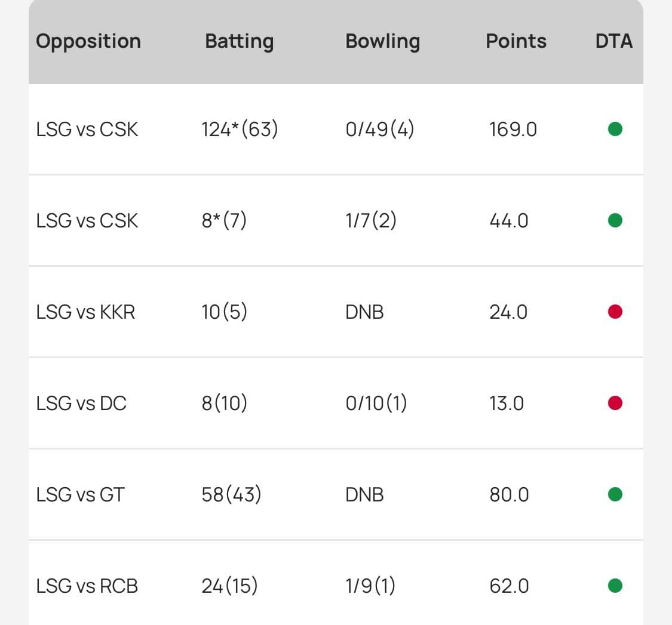Viewport: 672px width, 625px height.
Task: Sort table by Points header
Action: coord(516,41)
